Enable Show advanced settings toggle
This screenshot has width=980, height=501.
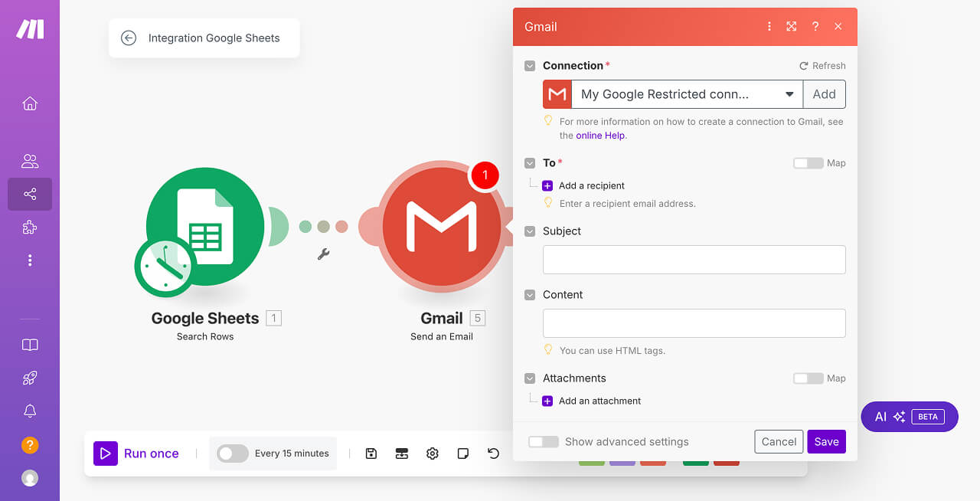pos(544,442)
